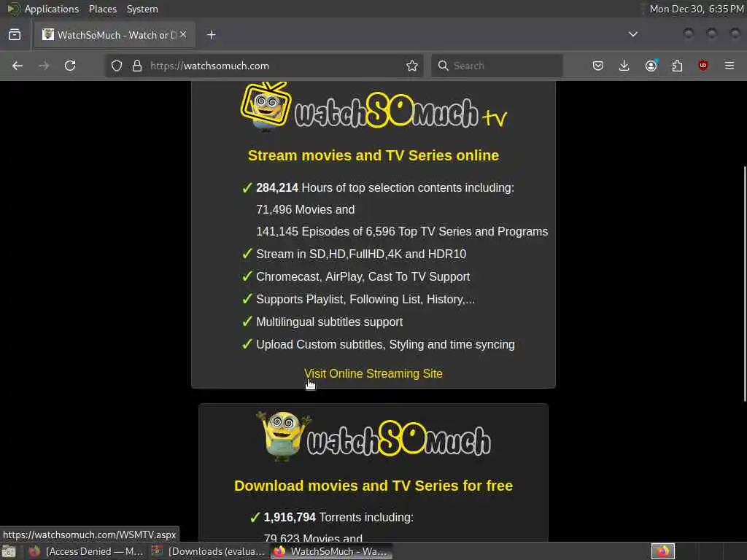747x560 pixels.
Task: Click the show desktop taskbar icon
Action: coord(9,552)
